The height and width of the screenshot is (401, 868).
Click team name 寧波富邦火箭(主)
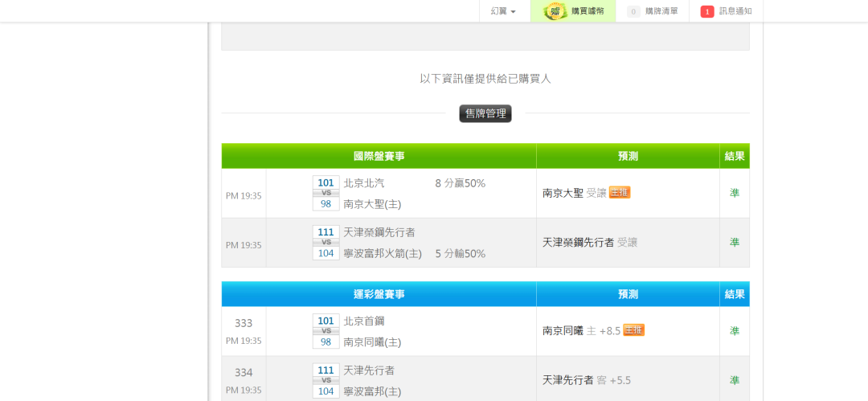[383, 254]
